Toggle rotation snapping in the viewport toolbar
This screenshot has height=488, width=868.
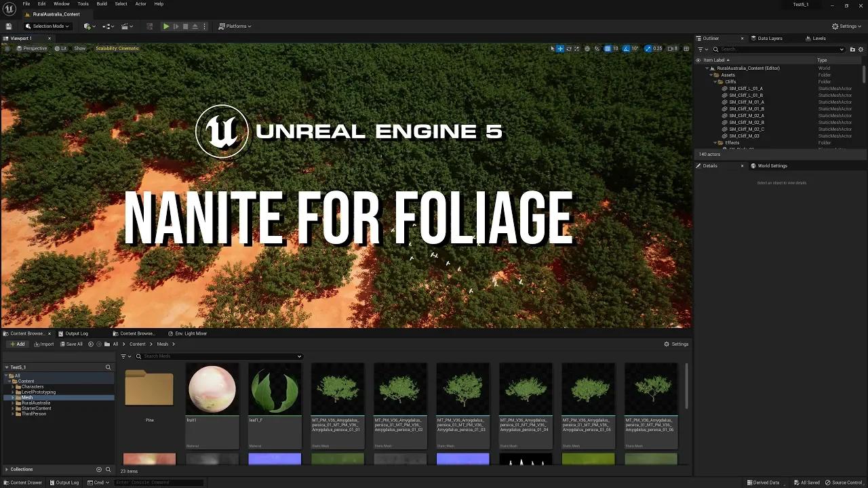click(625, 48)
